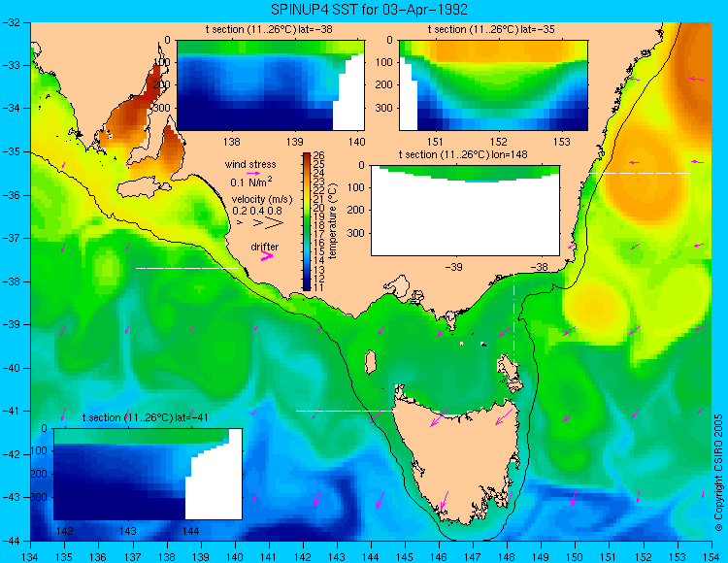The height and width of the screenshot is (563, 728).
Task: Click longitude '150' on the bottom axis
Action: (575, 556)
